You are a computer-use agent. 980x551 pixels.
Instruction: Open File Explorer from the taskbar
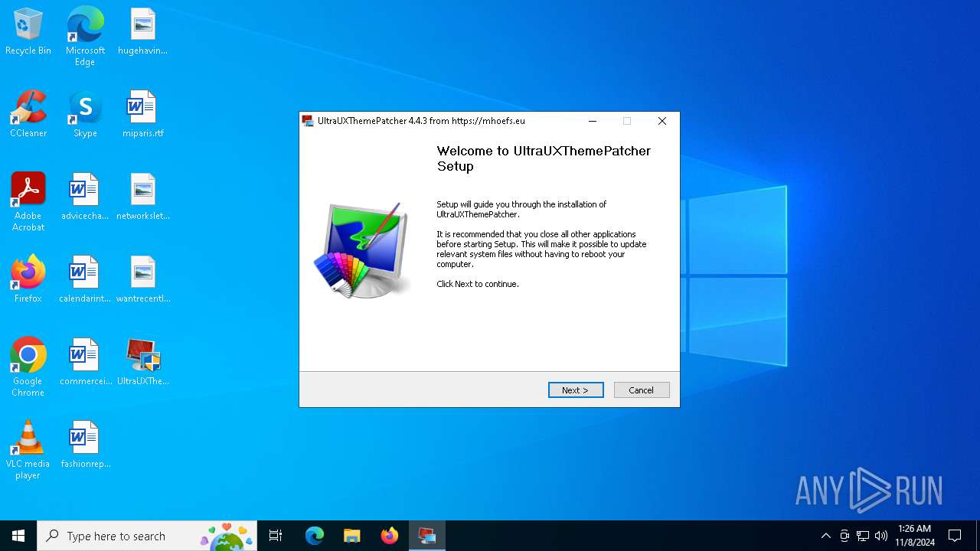[x=351, y=536]
